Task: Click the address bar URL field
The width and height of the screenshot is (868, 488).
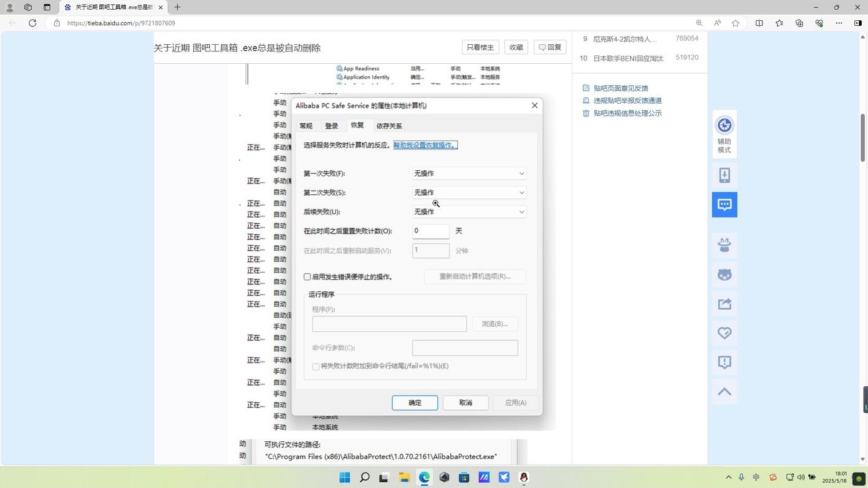Action: pyautogui.click(x=368, y=23)
